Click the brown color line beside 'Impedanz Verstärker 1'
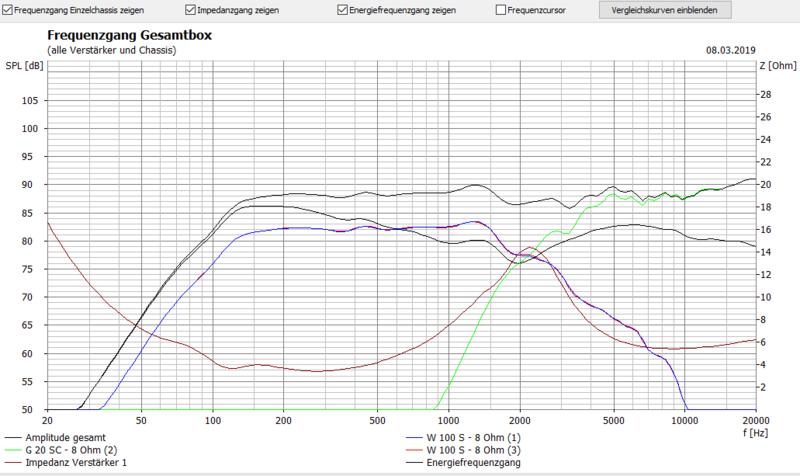Image resolution: width=800 pixels, height=476 pixels. coord(13,463)
